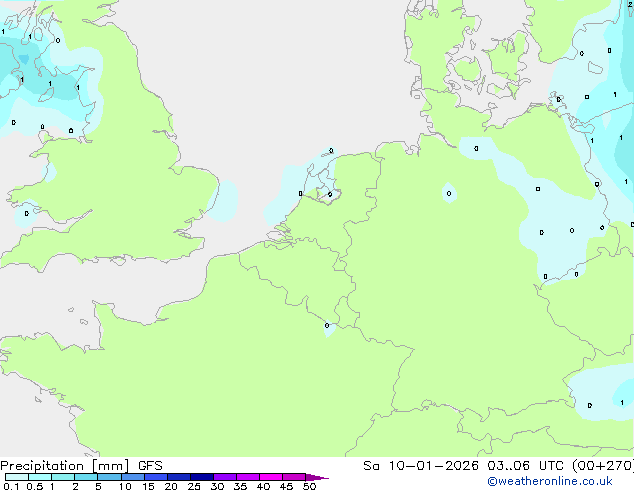Choose the legend swatch between 10 and 15
Screen dimensions: 634x490
pos(132,477)
